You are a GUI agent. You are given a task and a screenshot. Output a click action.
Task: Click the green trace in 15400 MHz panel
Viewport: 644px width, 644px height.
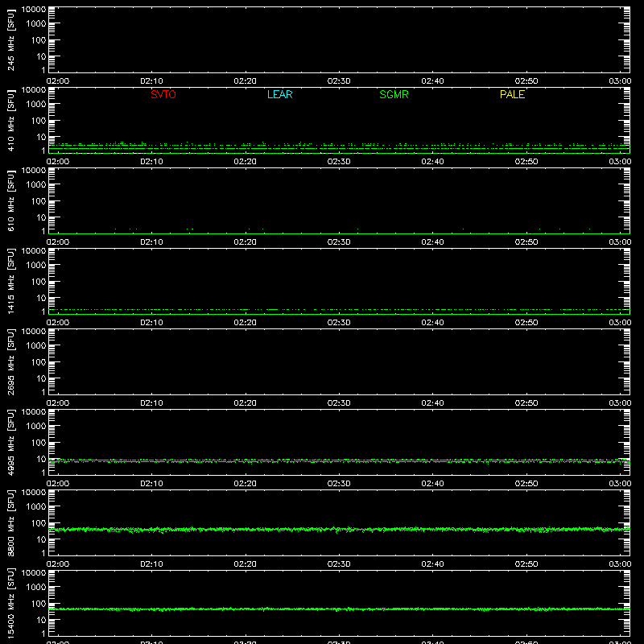click(339, 609)
